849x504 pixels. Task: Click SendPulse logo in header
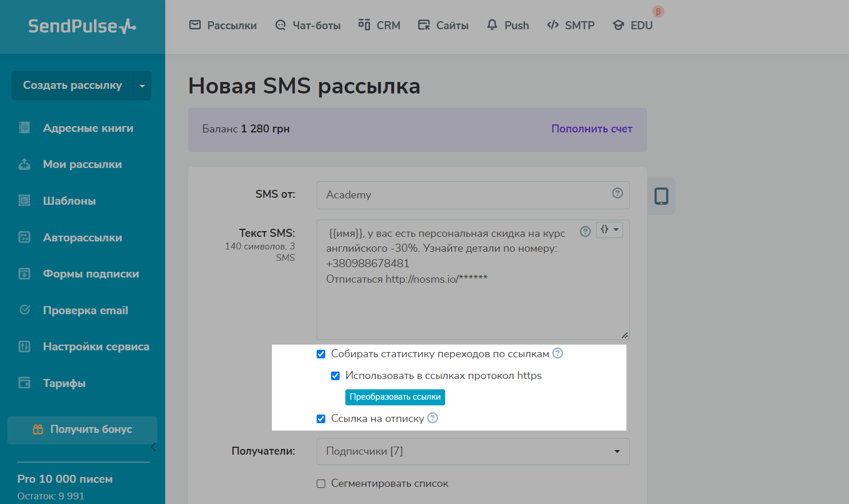click(82, 26)
